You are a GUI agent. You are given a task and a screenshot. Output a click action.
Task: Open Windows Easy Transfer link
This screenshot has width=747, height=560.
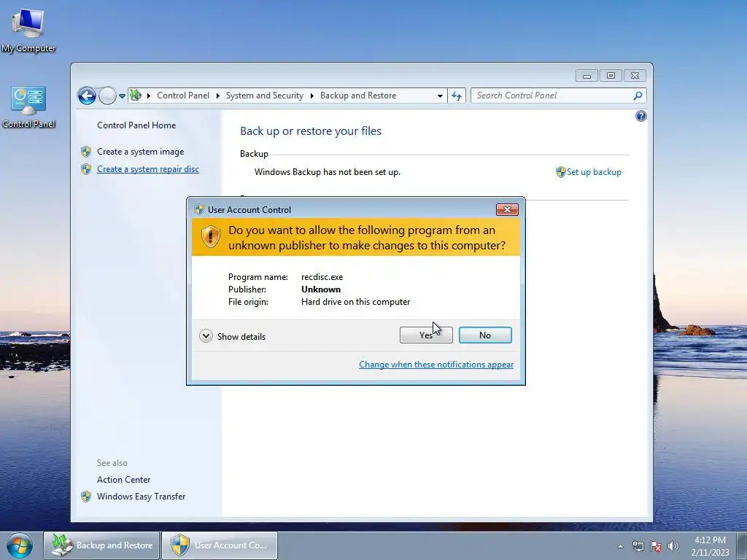point(141,496)
